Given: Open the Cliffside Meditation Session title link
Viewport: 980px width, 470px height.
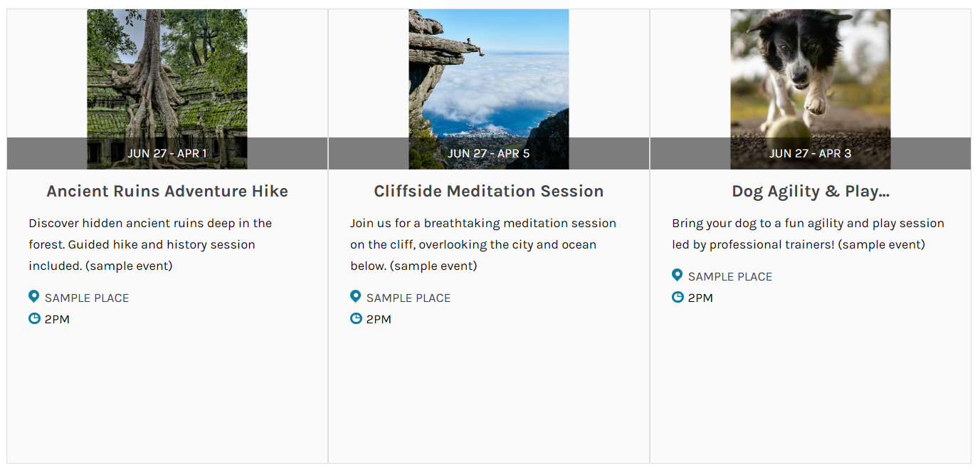Looking at the screenshot, I should 488,191.
